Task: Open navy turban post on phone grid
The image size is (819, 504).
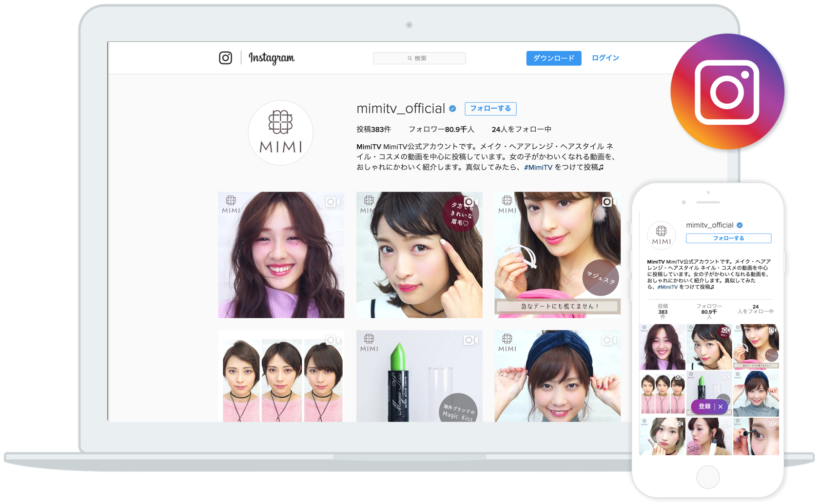Action: coord(756,394)
